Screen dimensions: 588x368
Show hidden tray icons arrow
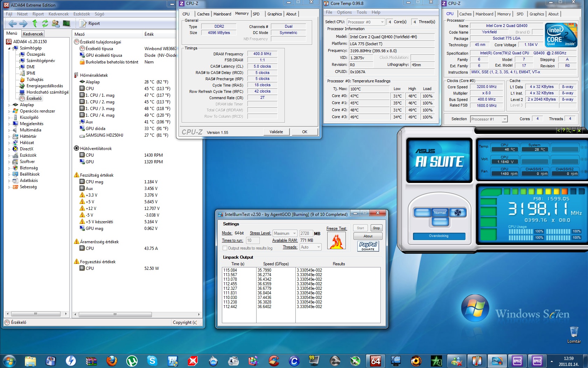point(552,361)
